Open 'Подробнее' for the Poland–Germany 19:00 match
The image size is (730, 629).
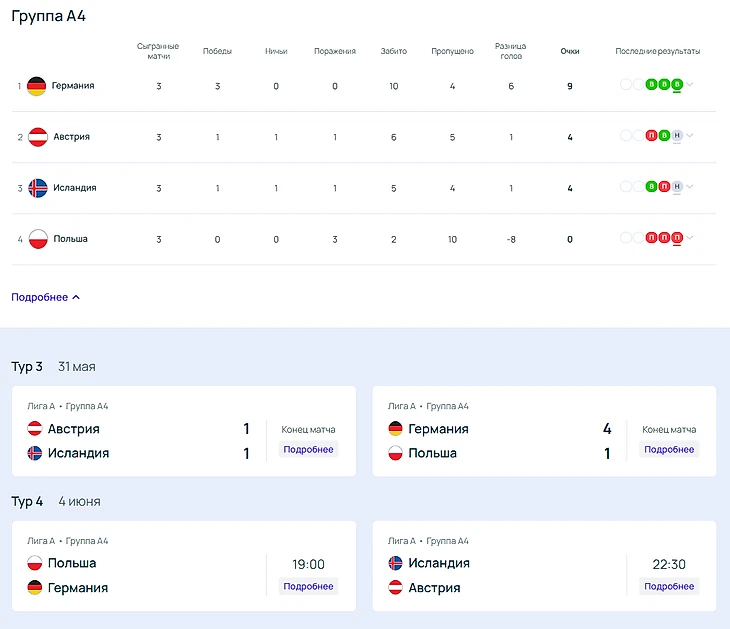coord(308,586)
